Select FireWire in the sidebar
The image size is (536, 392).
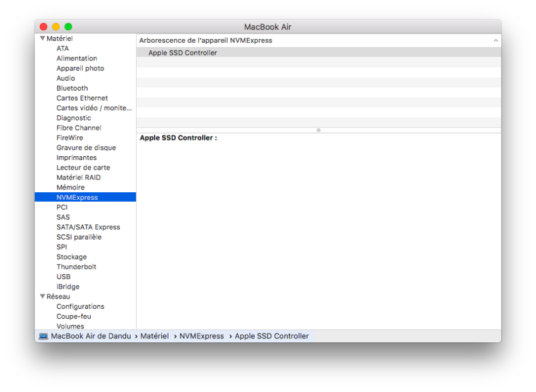70,138
